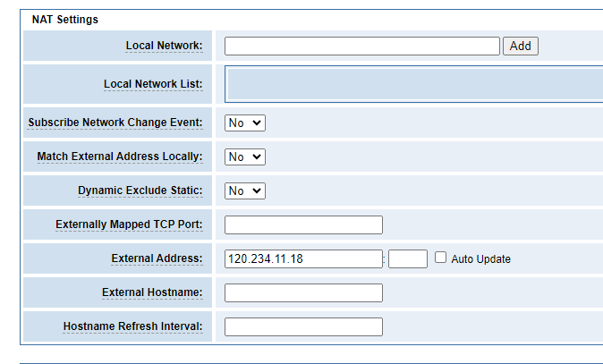Click inside the Local Network List box
This screenshot has height=364, width=603.
click(414, 84)
